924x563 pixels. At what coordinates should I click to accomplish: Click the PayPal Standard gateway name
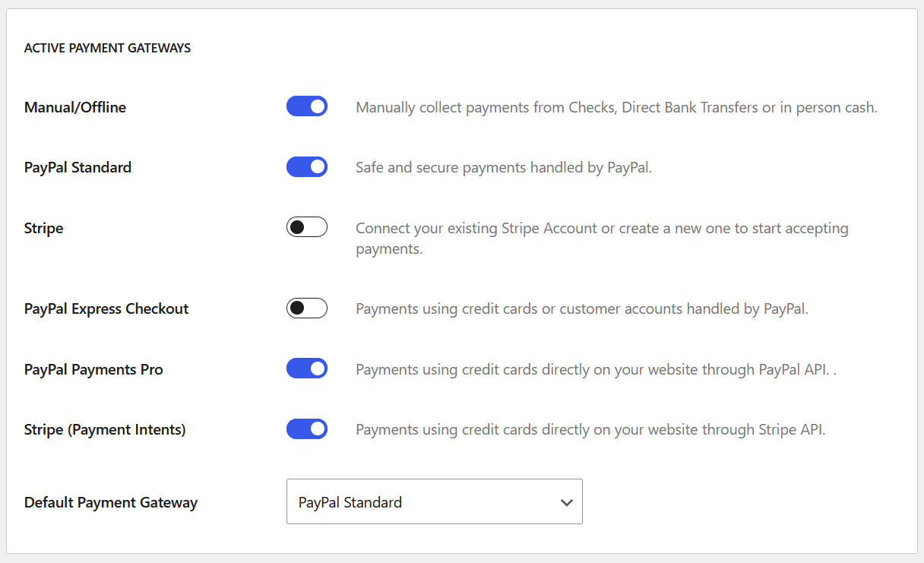[78, 167]
